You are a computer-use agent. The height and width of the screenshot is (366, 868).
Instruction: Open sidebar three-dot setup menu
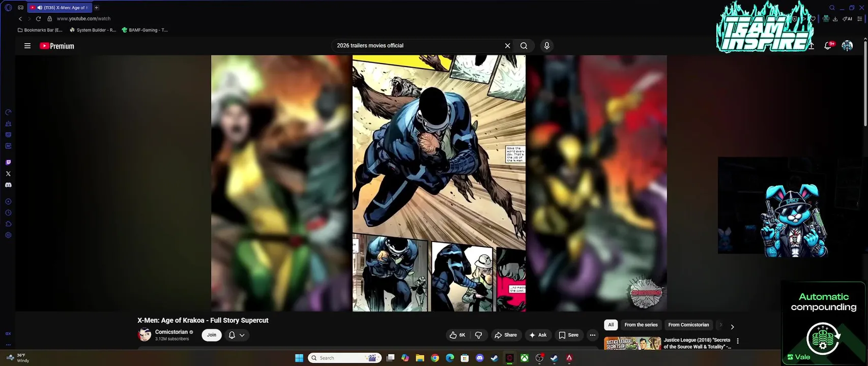[8, 345]
